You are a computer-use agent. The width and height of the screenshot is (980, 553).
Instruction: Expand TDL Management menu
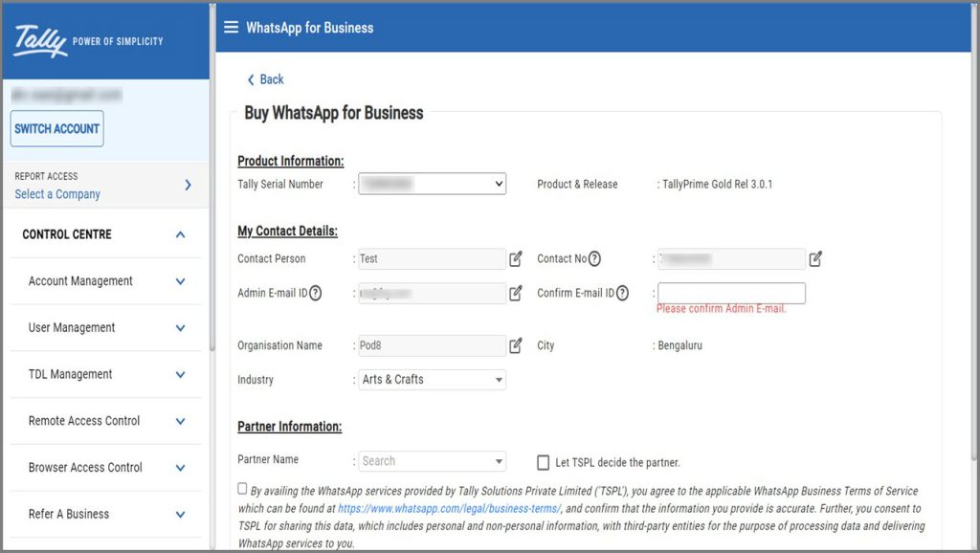point(180,374)
